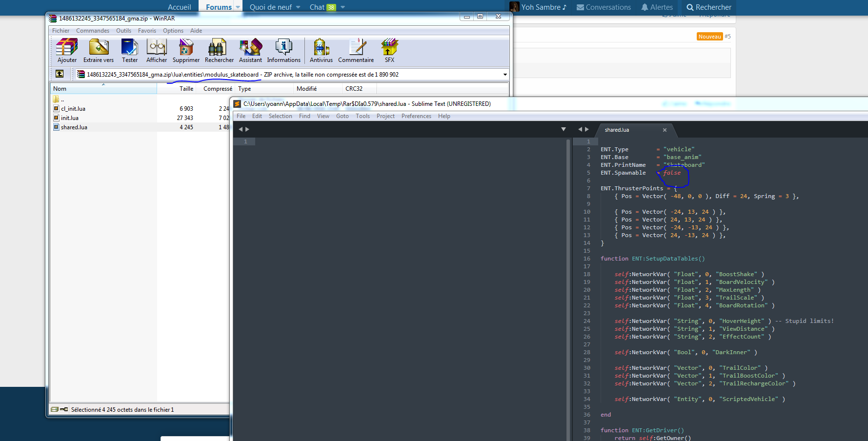Viewport: 868px width, 441px height.
Task: Open the Aide menu
Action: coord(196,31)
